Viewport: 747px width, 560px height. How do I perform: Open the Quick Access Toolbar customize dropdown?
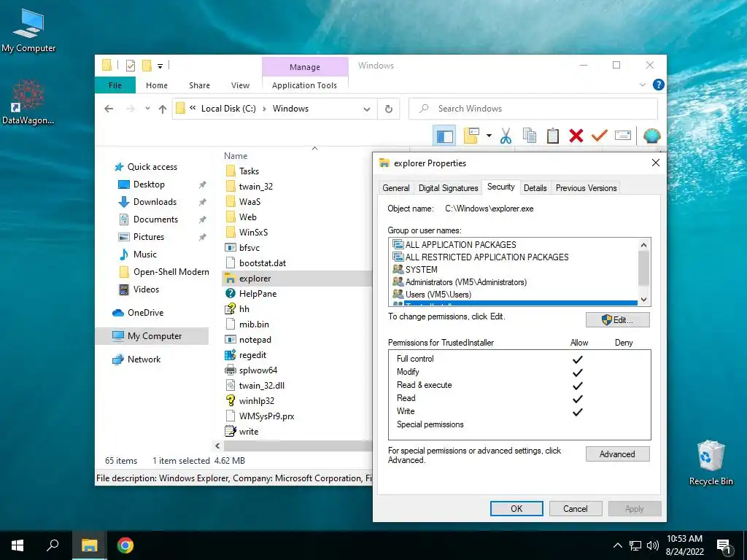tap(160, 66)
